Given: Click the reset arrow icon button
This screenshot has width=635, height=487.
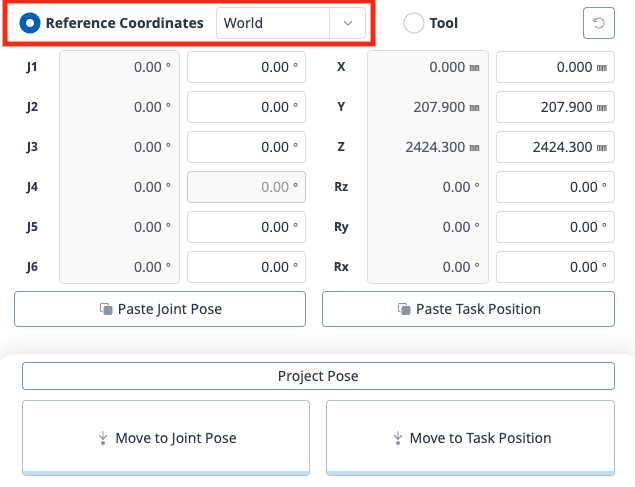Looking at the screenshot, I should (598, 22).
